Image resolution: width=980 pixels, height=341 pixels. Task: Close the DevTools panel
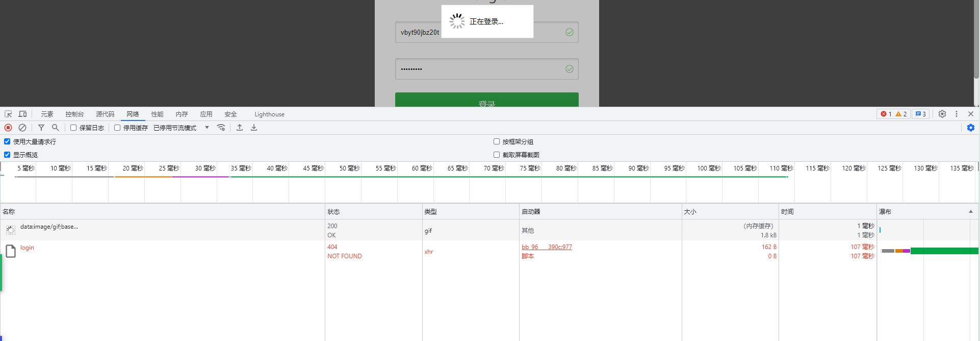(x=971, y=114)
